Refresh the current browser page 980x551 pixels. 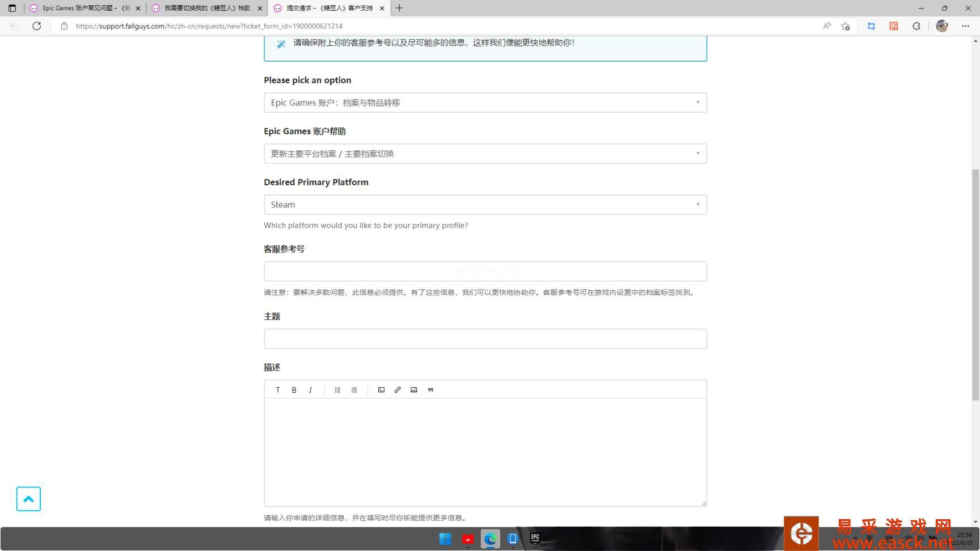[37, 26]
